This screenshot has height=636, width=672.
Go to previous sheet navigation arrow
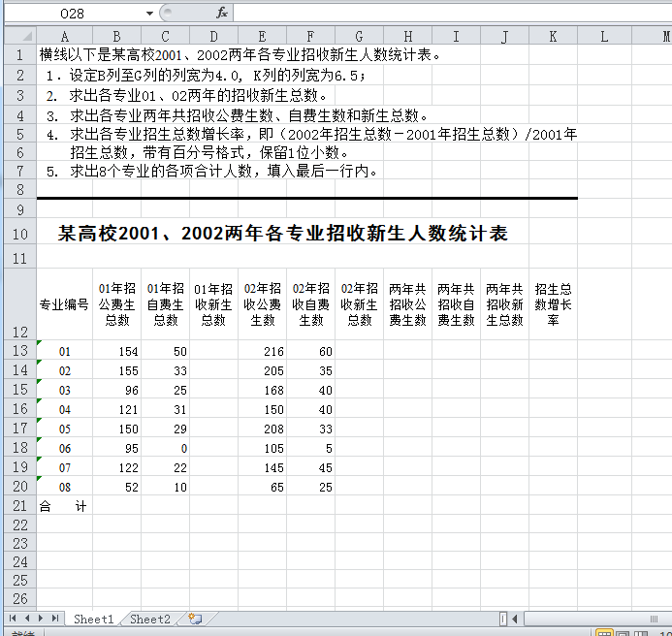27,618
